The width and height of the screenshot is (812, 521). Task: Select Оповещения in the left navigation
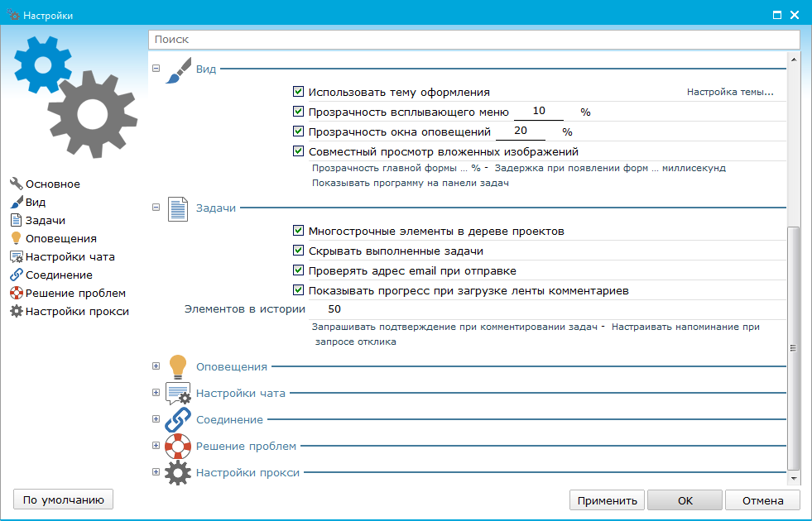click(61, 238)
